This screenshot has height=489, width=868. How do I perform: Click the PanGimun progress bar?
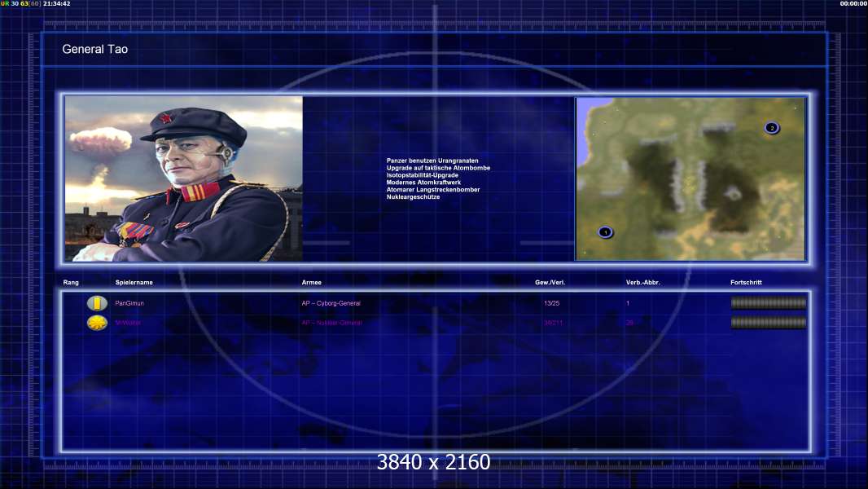click(769, 303)
